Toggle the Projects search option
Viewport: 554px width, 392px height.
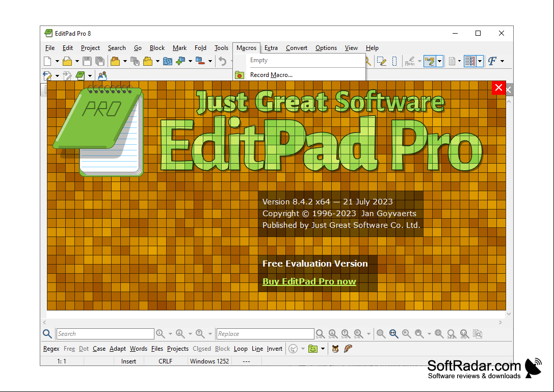click(178, 349)
